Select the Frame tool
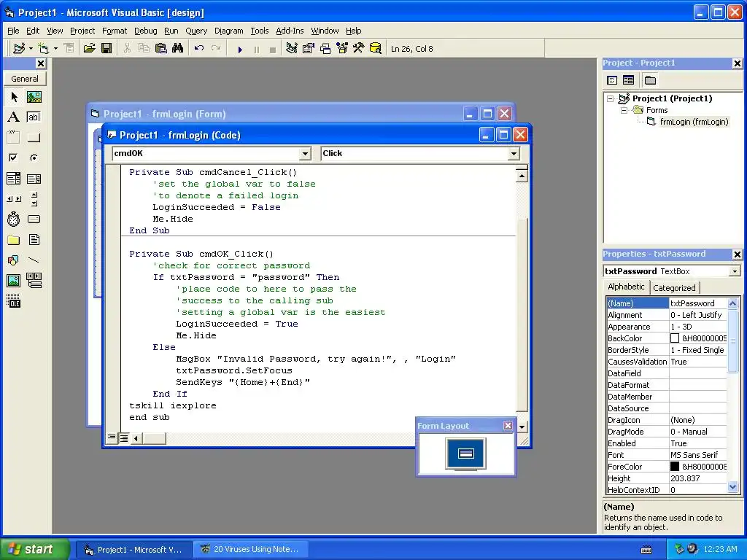 tap(14, 138)
